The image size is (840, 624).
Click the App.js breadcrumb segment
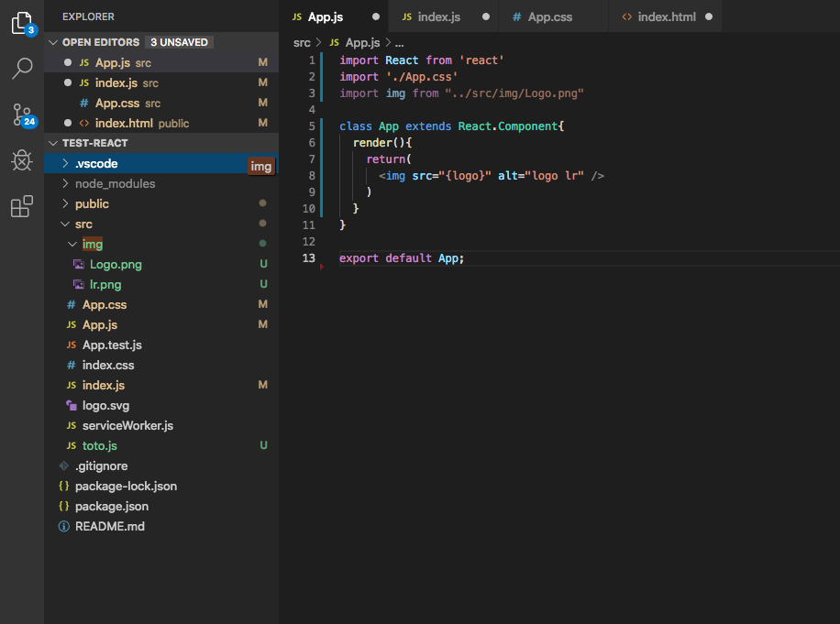362,43
